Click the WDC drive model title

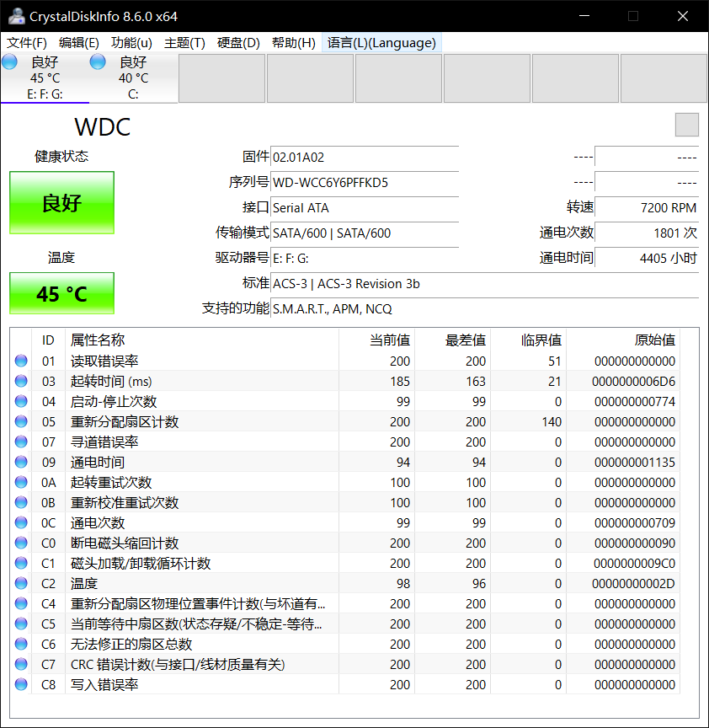[x=103, y=126]
